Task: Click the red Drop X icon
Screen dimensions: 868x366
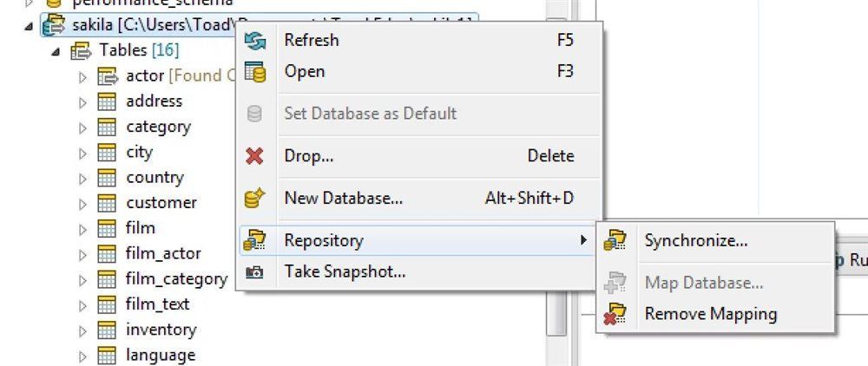Action: coord(254,156)
